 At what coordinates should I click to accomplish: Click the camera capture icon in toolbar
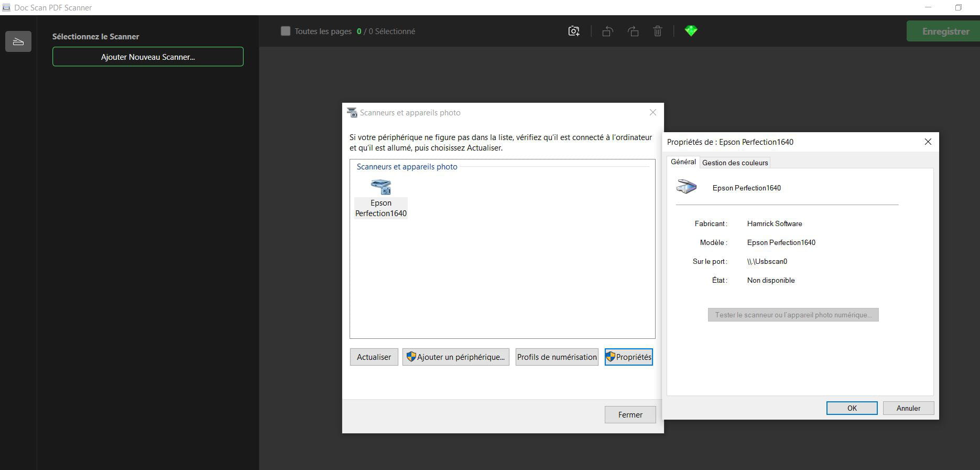click(x=574, y=31)
